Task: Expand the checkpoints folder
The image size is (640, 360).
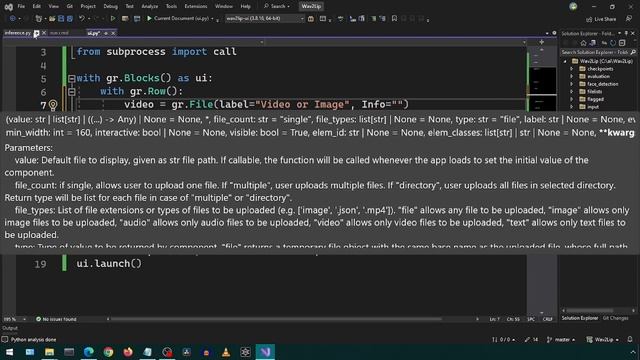Action: (x=571, y=69)
